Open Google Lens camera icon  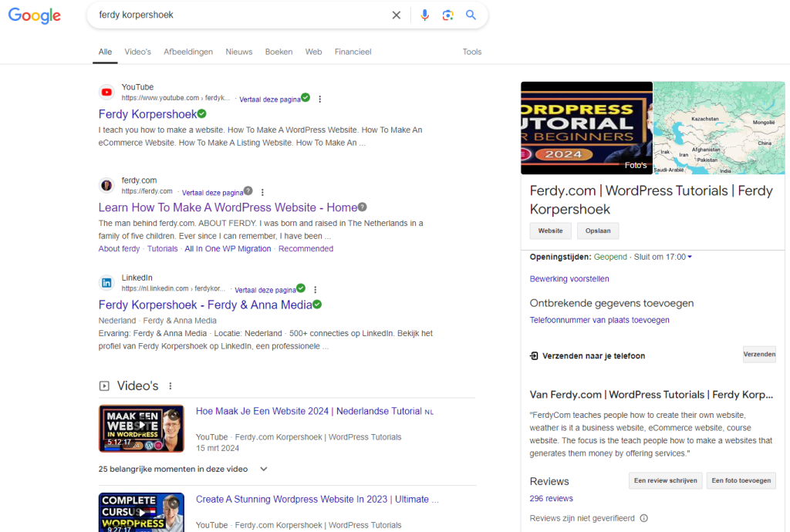448,15
